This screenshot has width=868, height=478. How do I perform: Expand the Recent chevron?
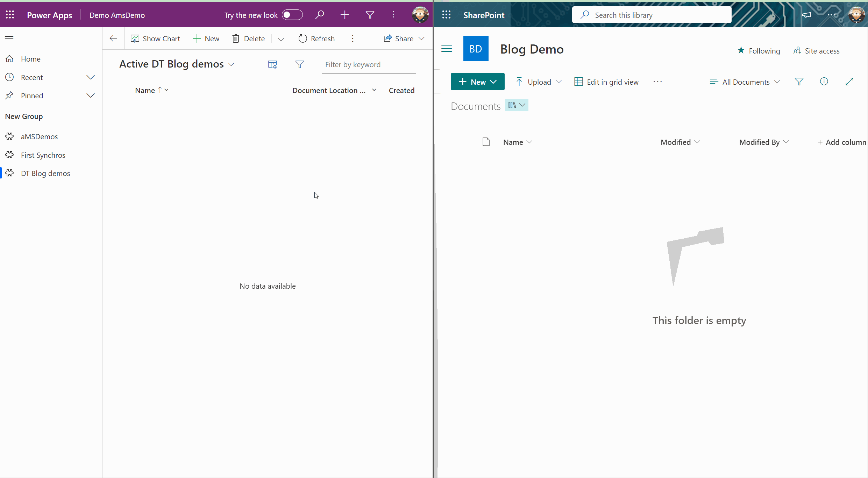click(x=91, y=77)
